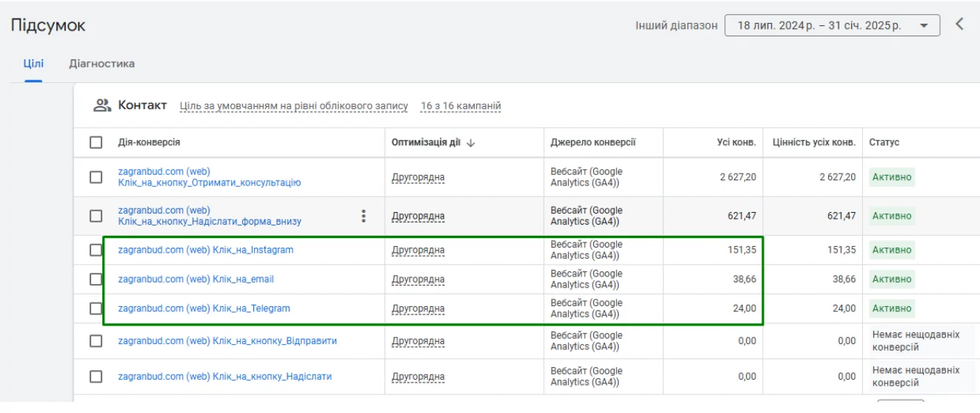Tick checkbox for Отримати_консультацію row
Image resolution: width=980 pixels, height=413 pixels.
[96, 177]
